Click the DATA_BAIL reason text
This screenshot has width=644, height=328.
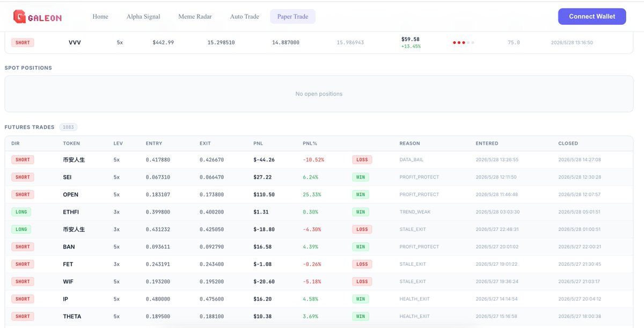click(x=413, y=159)
